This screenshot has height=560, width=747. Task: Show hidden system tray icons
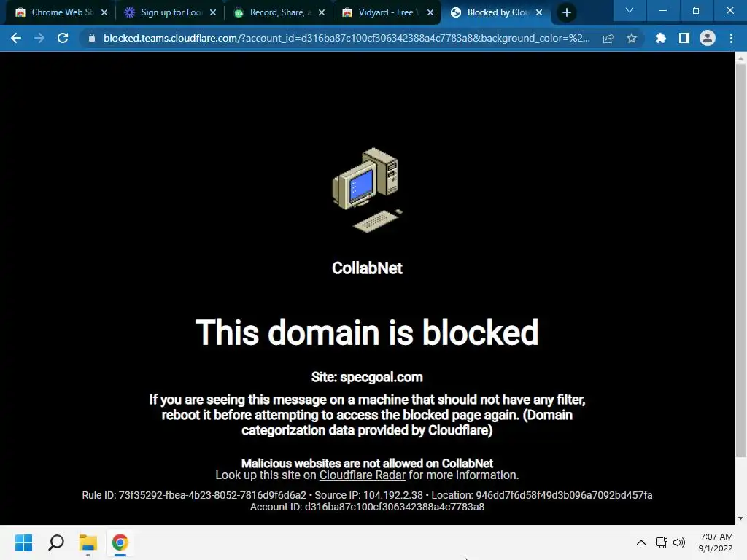[641, 542]
